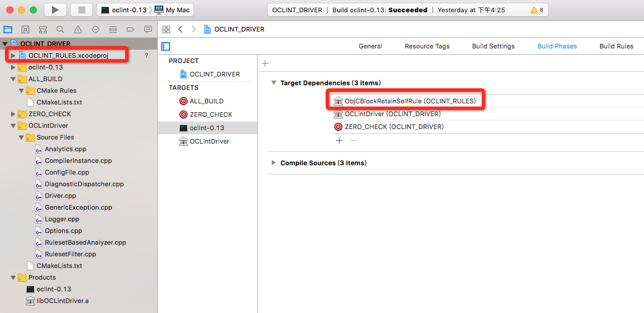Collapse the OCLintDriver folder triangle
This screenshot has width=644, height=313.
(13, 126)
